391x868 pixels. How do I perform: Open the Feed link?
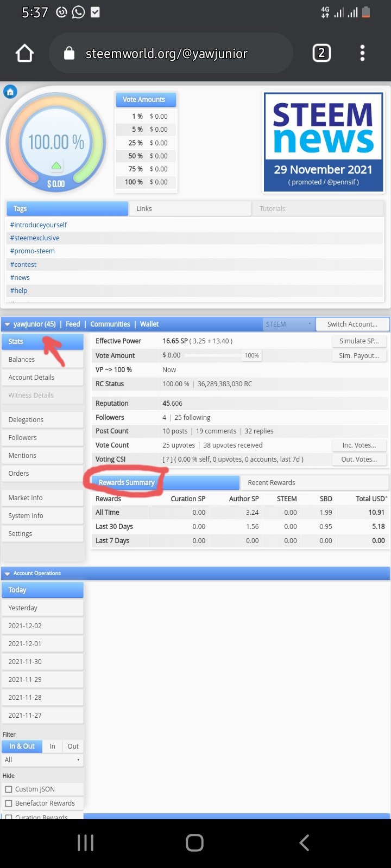click(73, 324)
